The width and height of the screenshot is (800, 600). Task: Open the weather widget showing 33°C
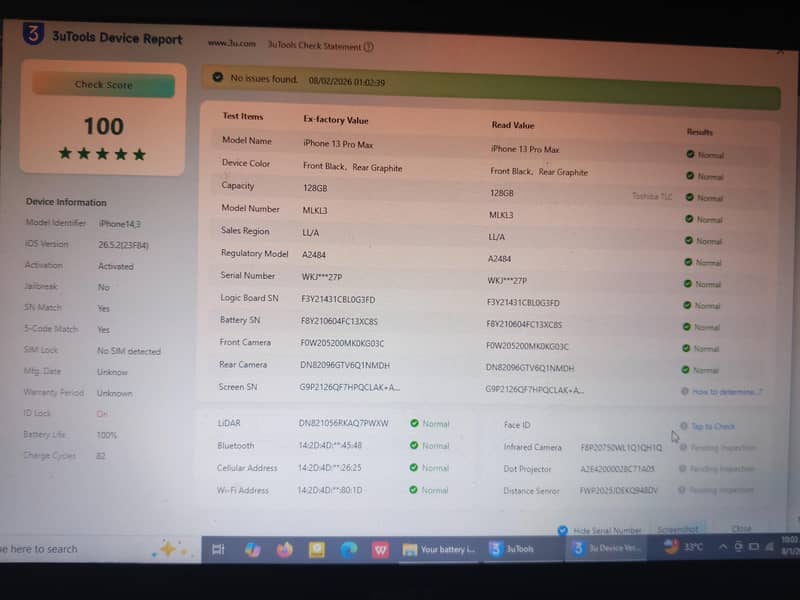pos(684,547)
